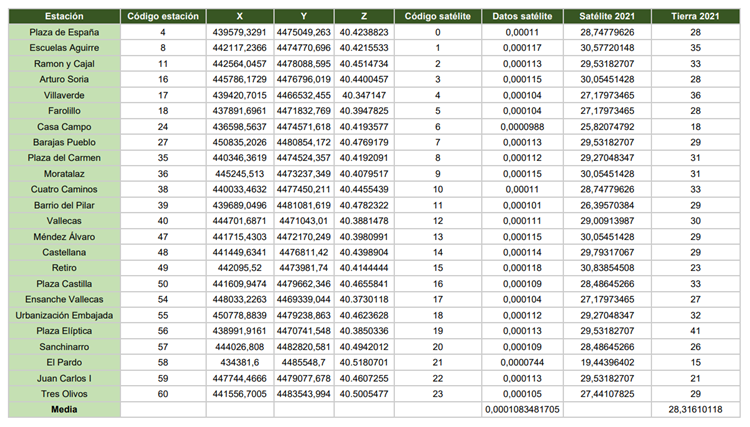Click the Satélite 2021 column header
Screen dimensions: 750x427
[x=606, y=17]
